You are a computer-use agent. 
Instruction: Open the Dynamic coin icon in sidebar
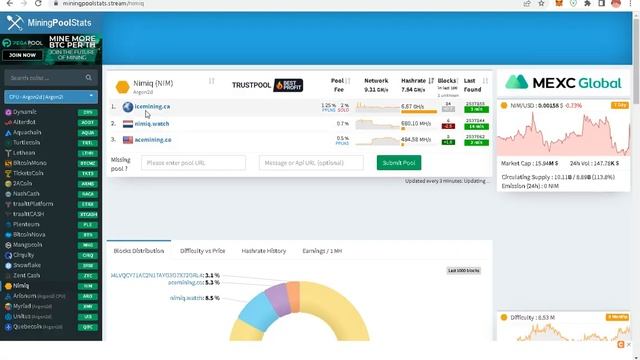(8, 112)
